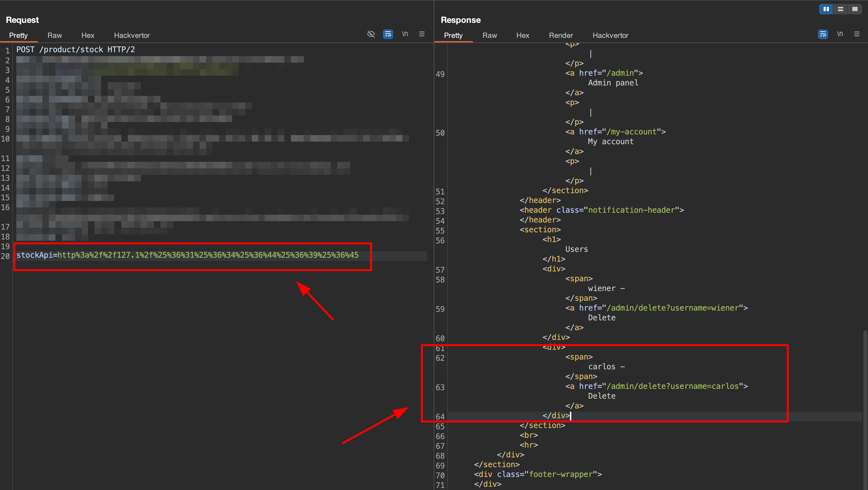Open Response Hackvertor tab
Viewport: 868px width, 490px height.
point(610,36)
